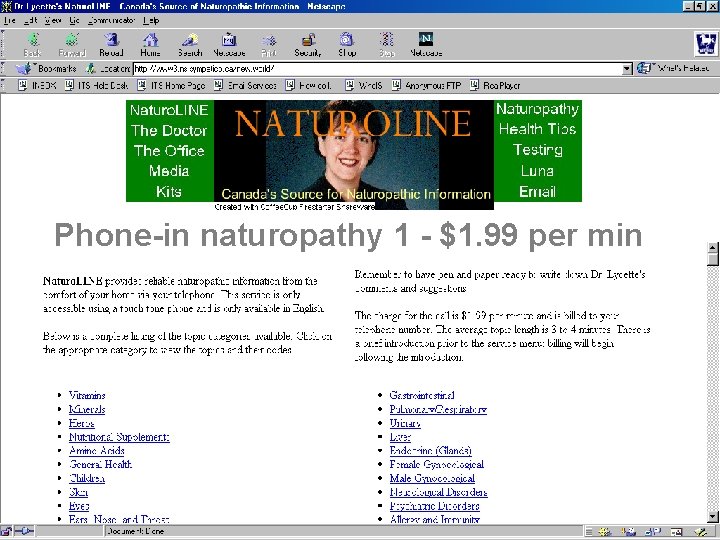Open the Amino Acids link

pyautogui.click(x=97, y=450)
